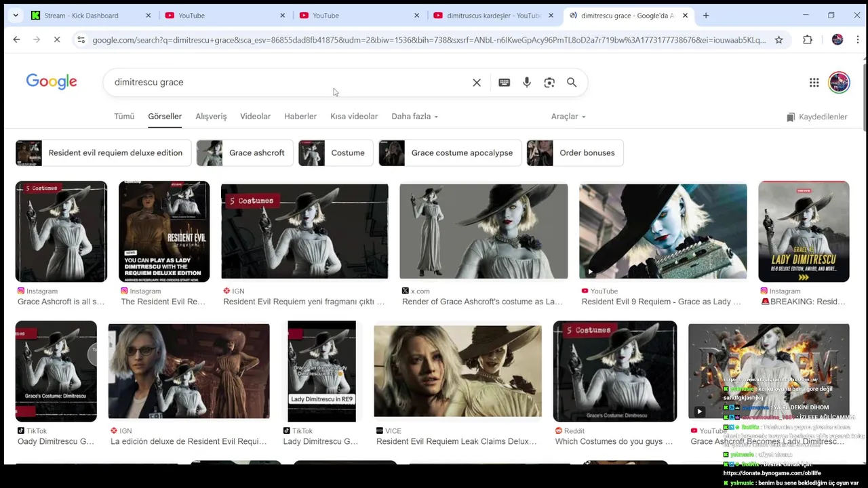The image size is (868, 488).
Task: Filter by Grace ashcroft chip
Action: [x=245, y=153]
